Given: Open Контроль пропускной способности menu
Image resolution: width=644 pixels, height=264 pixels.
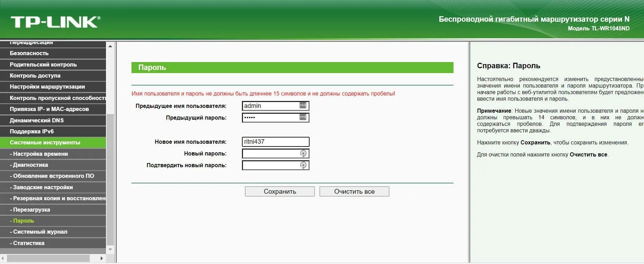Looking at the screenshot, I should [53, 98].
